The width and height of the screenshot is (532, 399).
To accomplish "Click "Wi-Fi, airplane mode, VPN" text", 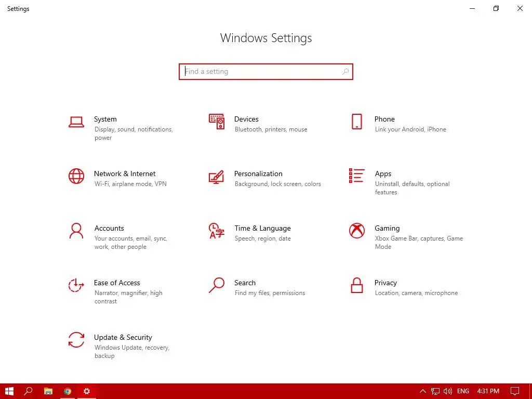I will [x=130, y=184].
